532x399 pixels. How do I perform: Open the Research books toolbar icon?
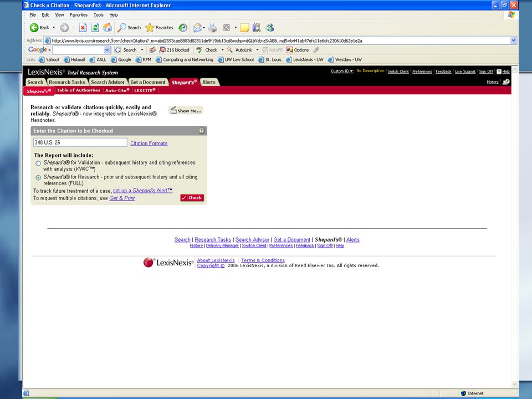coord(257,28)
